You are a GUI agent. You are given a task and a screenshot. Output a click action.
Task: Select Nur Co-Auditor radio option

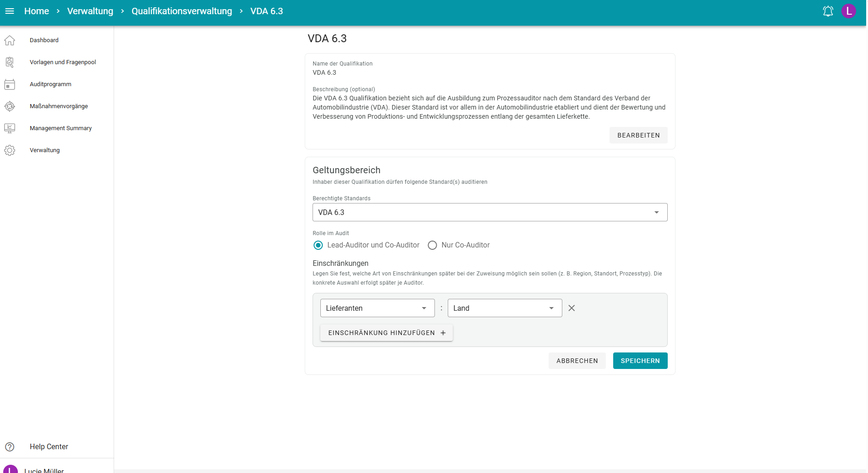click(432, 245)
